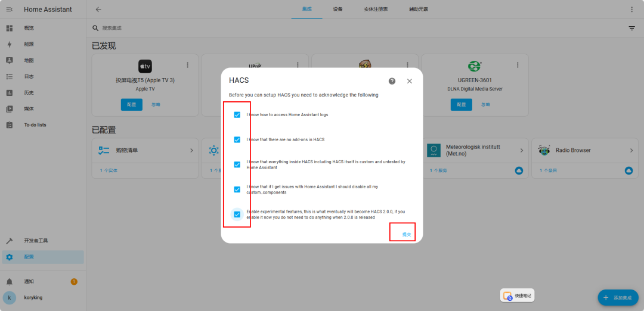Open HACS dialog help icon
Image resolution: width=644 pixels, height=311 pixels.
coord(392,81)
